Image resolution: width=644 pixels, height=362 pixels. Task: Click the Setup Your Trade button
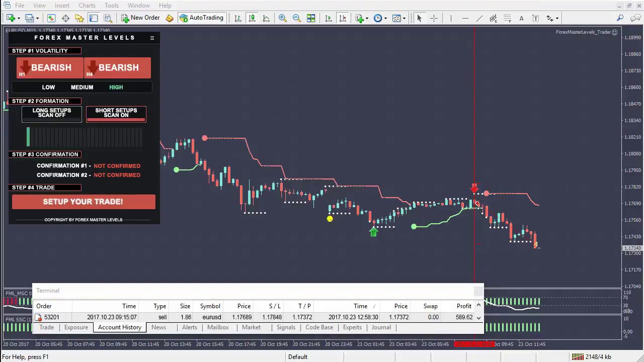click(x=84, y=202)
